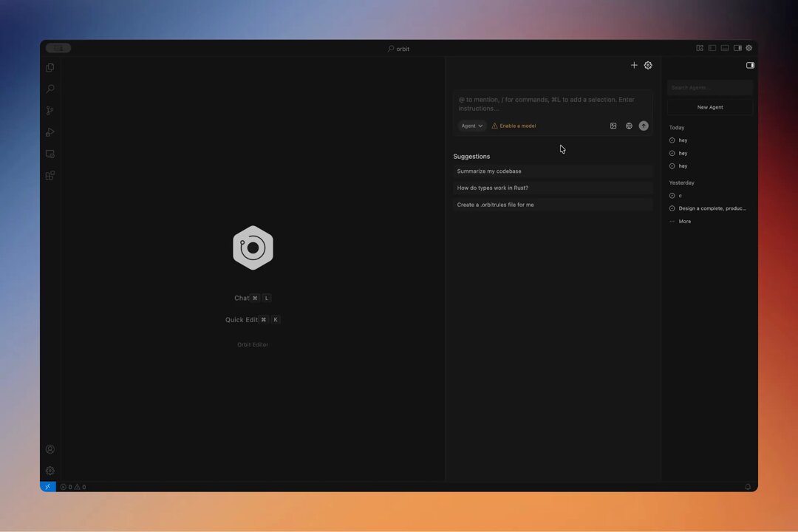
Task: Click the remote window status bar icon
Action: (48, 487)
